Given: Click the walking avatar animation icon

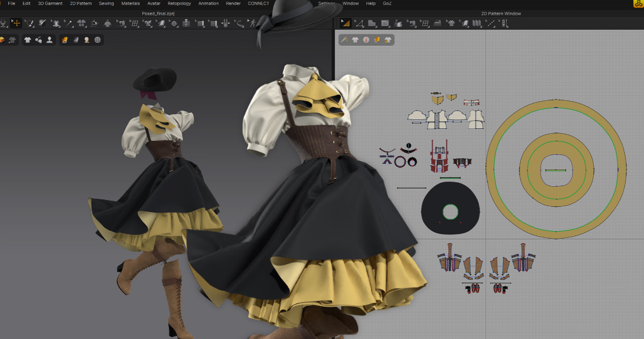Looking at the screenshot, I should point(253,23).
